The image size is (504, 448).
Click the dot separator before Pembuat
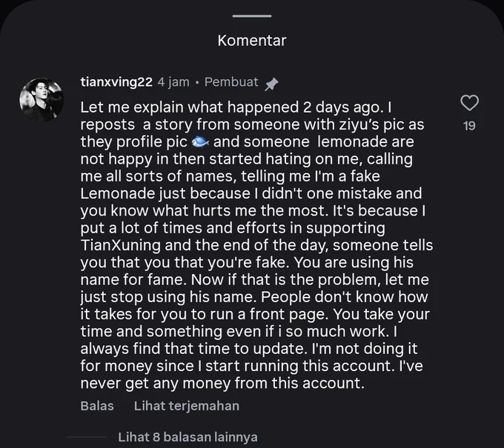click(197, 83)
